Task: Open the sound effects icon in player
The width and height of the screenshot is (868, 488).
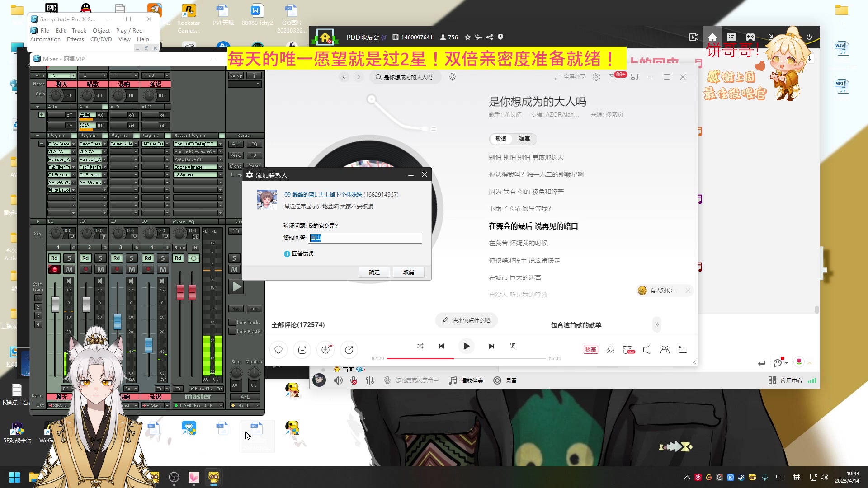Action: coord(610,350)
